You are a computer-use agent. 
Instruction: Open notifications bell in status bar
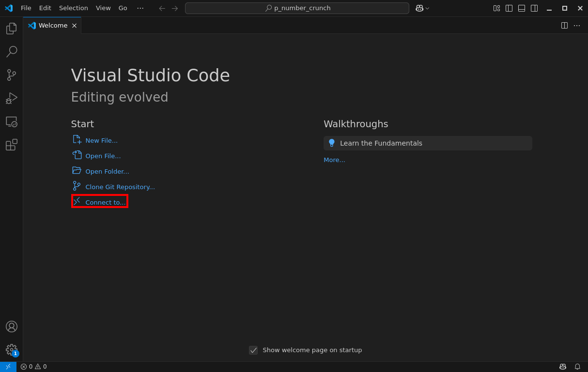coord(577,367)
